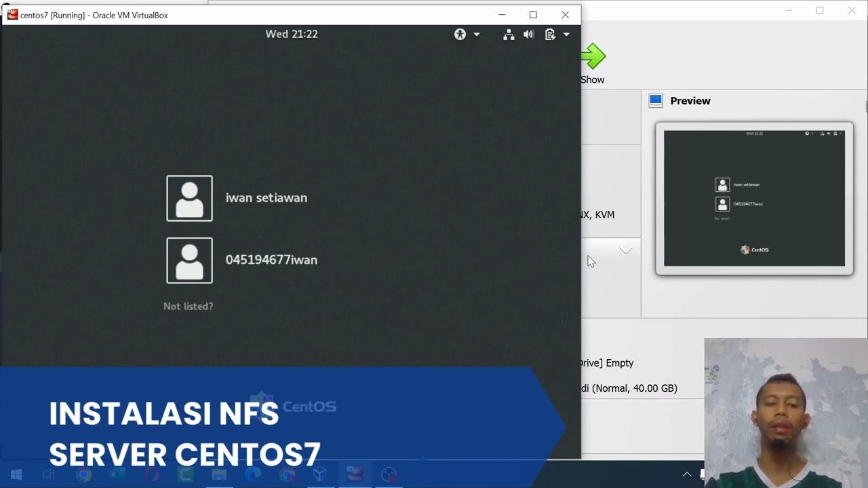This screenshot has width=868, height=488.
Task: Click the VirtualBox Manager details scrollbar
Action: tap(865, 106)
